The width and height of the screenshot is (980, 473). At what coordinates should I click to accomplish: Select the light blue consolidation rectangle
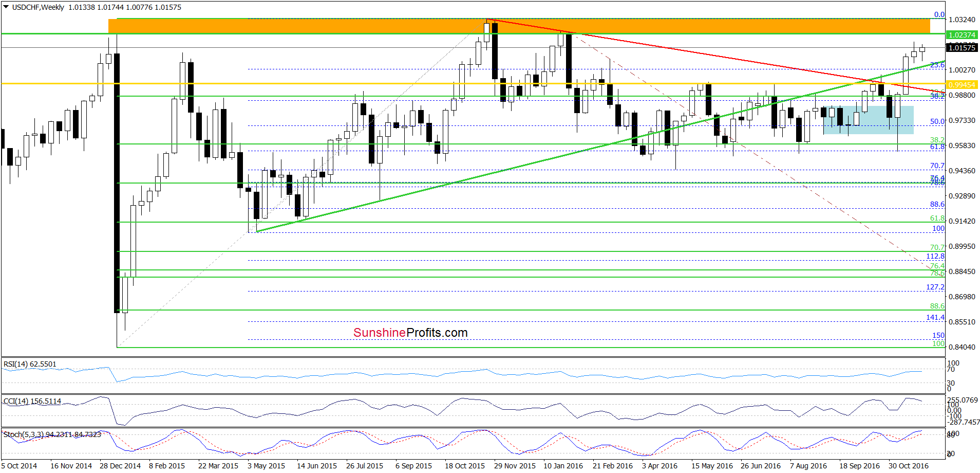coord(869,120)
